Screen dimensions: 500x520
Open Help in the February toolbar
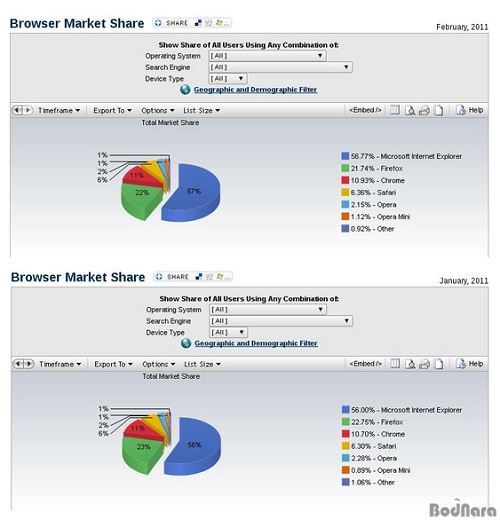pos(470,110)
